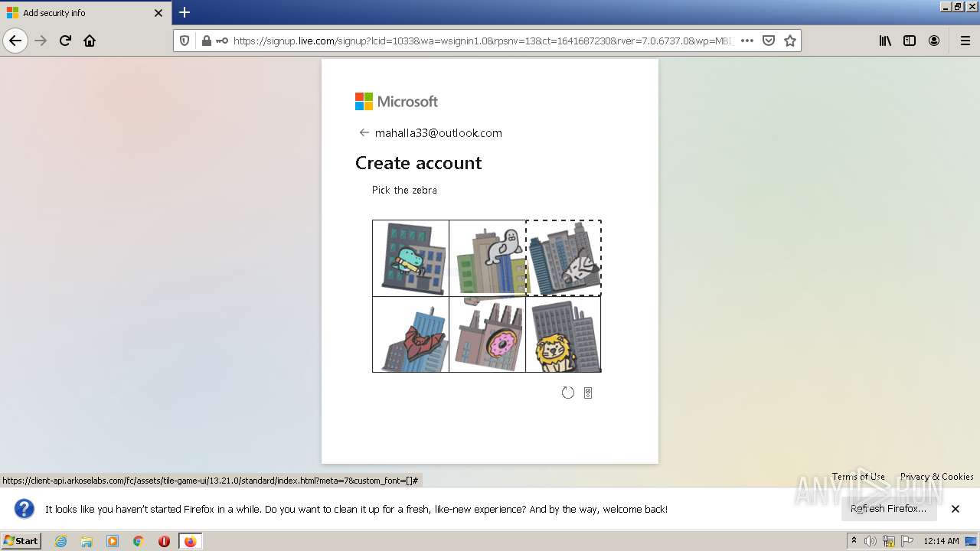Save page to Pocket
This screenshot has width=980, height=551.
pos(769,41)
